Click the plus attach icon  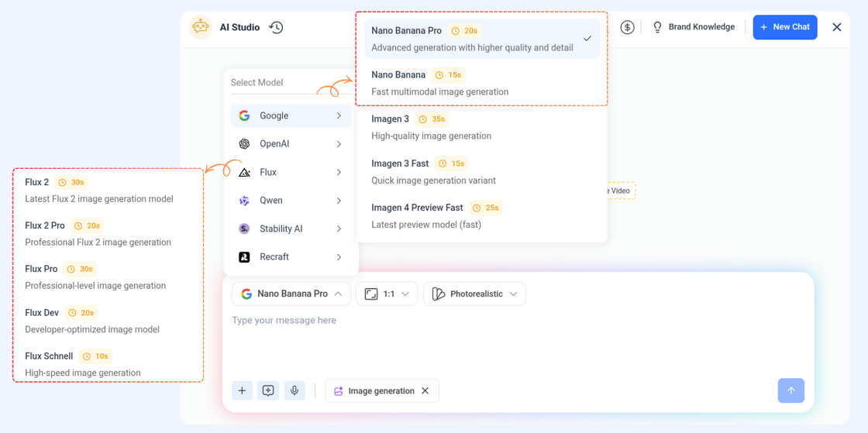click(x=242, y=390)
